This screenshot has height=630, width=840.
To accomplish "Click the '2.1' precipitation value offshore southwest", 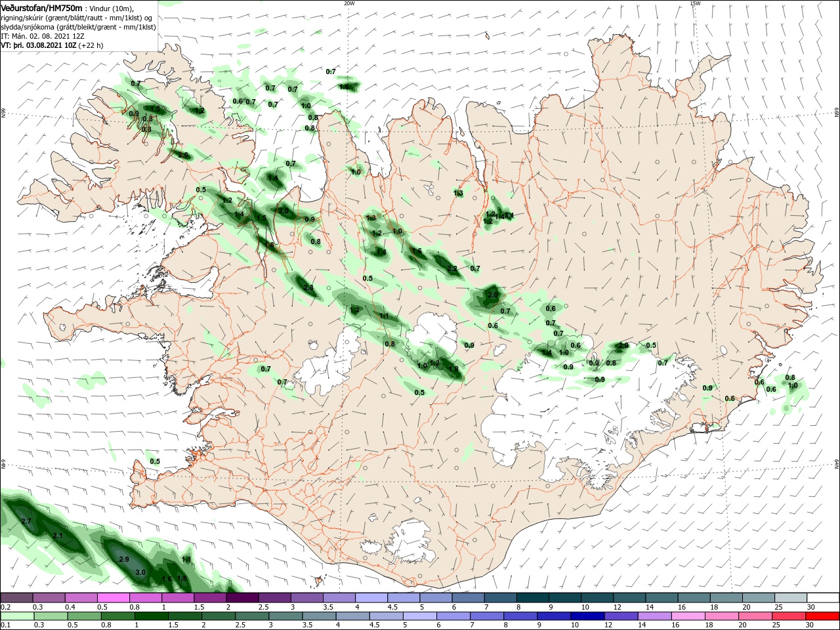I will tap(58, 536).
